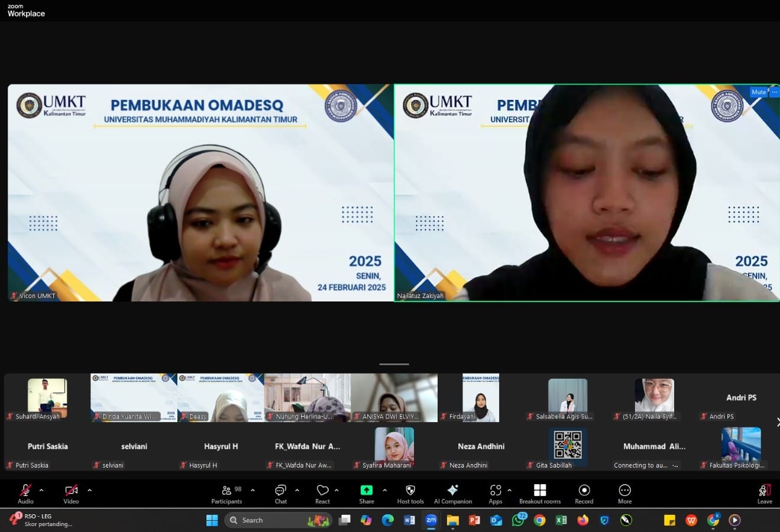The image size is (780, 532).
Task: Open AI Companion
Action: [x=453, y=494]
